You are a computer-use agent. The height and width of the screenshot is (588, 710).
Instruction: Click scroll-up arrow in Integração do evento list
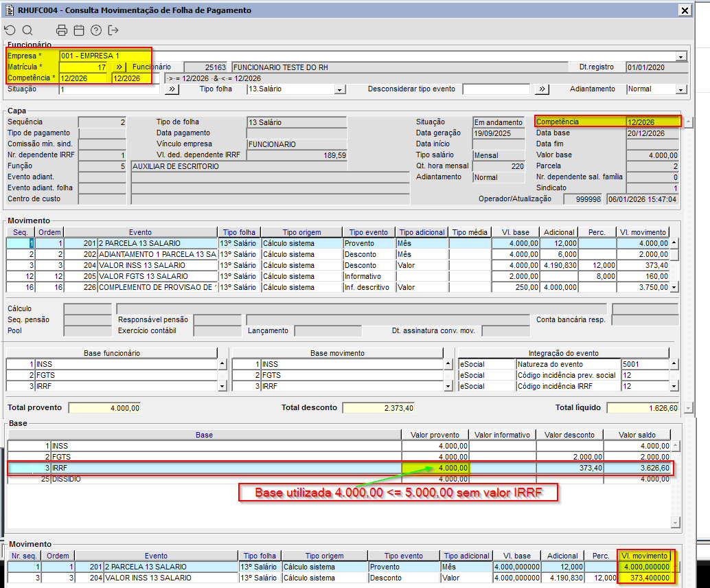coord(674,364)
